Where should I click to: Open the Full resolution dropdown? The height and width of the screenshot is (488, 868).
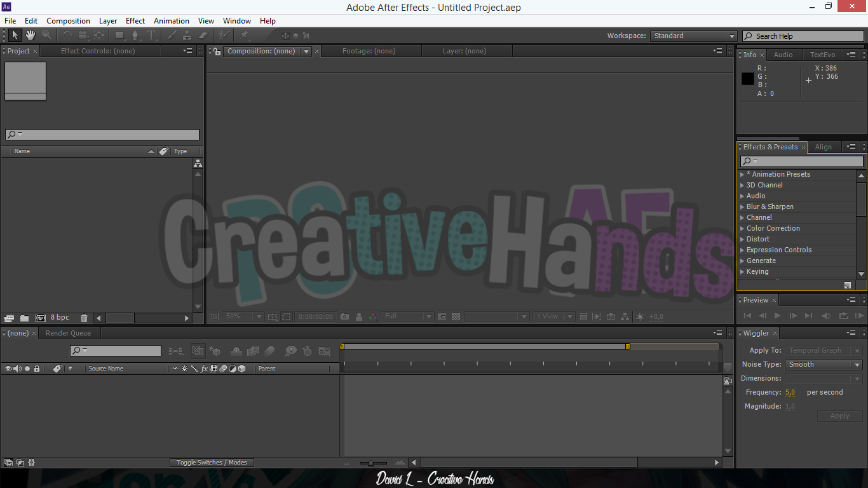pos(408,316)
